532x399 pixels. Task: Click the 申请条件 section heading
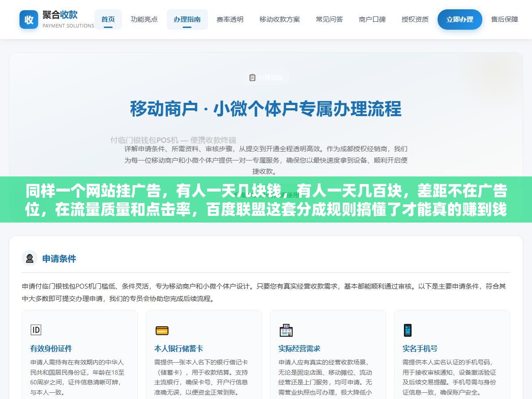click(59, 259)
